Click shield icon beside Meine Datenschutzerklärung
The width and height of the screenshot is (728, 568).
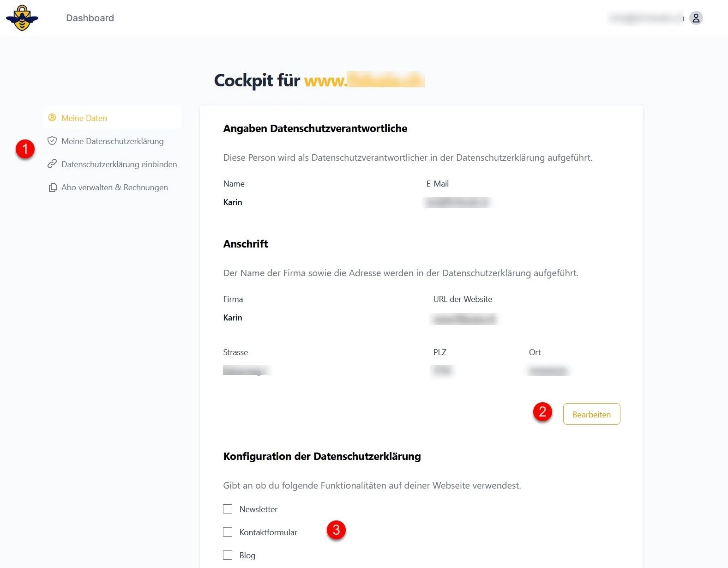[52, 141]
